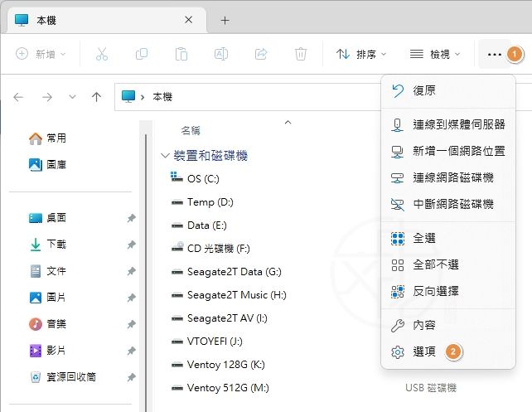
Task: Open 下載 folder in sidebar
Action: [56, 245]
